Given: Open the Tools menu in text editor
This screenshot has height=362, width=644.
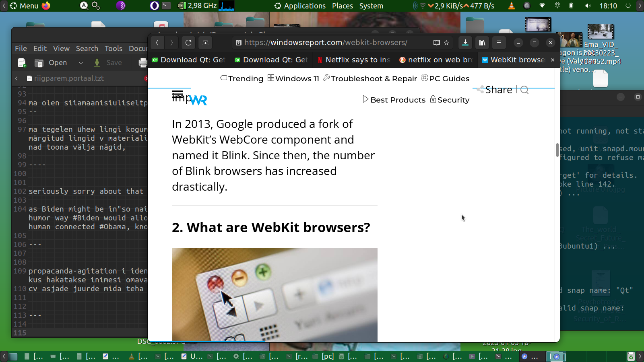Looking at the screenshot, I should tap(114, 48).
